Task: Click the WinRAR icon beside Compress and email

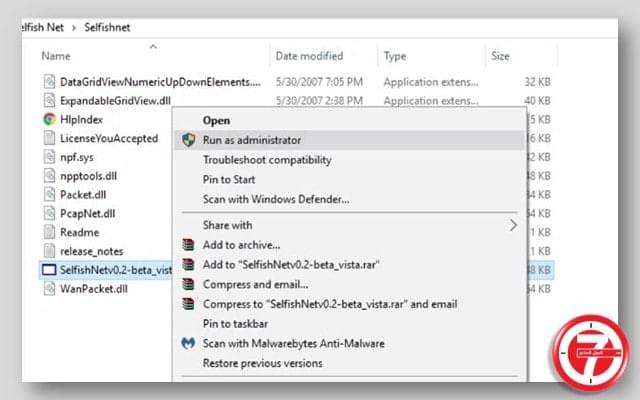Action: [187, 285]
